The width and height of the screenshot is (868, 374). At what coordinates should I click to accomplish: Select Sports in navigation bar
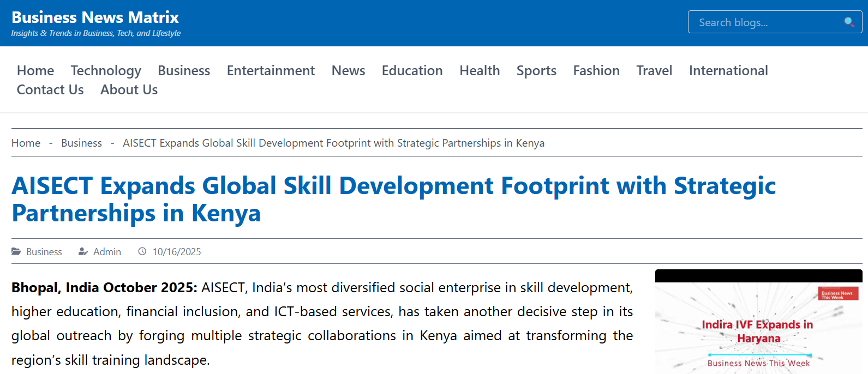click(536, 71)
